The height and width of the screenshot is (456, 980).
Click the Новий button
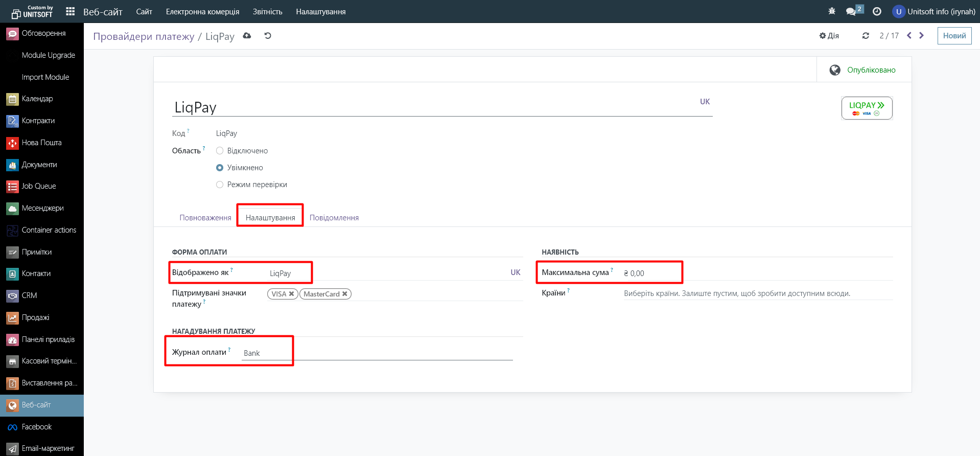coord(954,36)
